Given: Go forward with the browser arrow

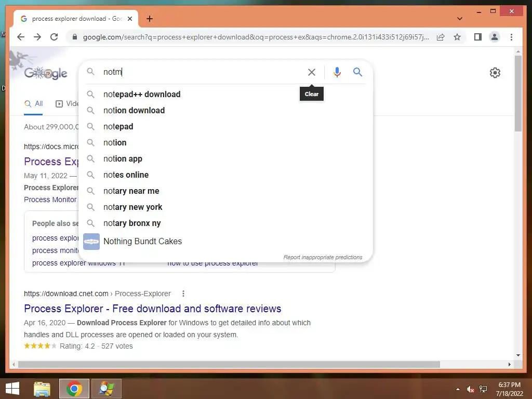Looking at the screenshot, I should tap(37, 37).
